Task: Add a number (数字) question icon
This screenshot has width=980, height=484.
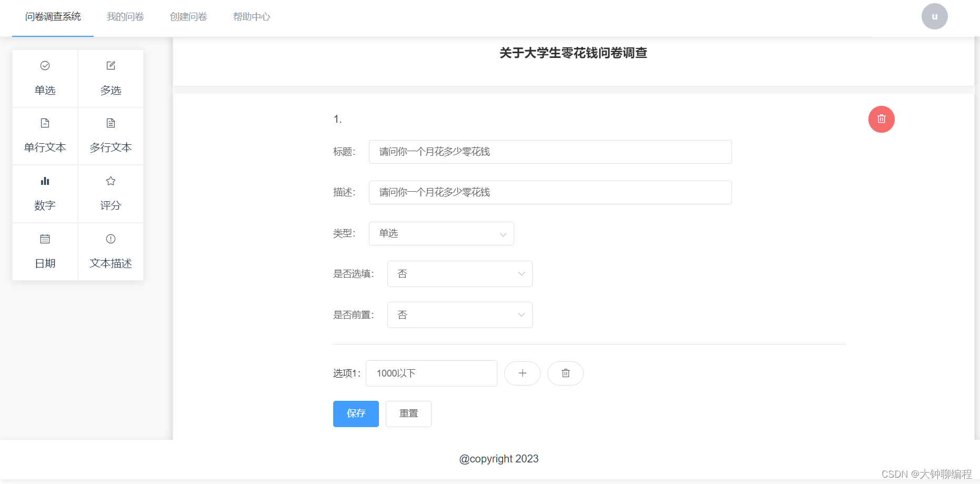Action: pos(45,181)
